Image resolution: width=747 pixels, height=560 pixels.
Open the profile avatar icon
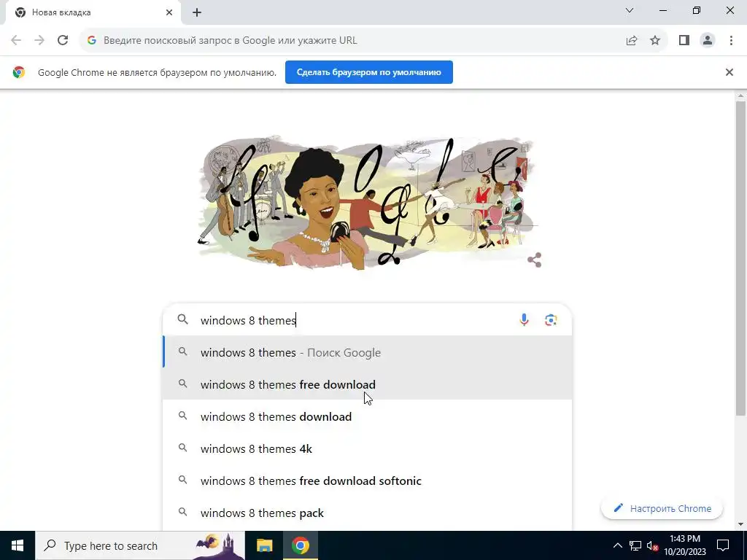(x=708, y=41)
